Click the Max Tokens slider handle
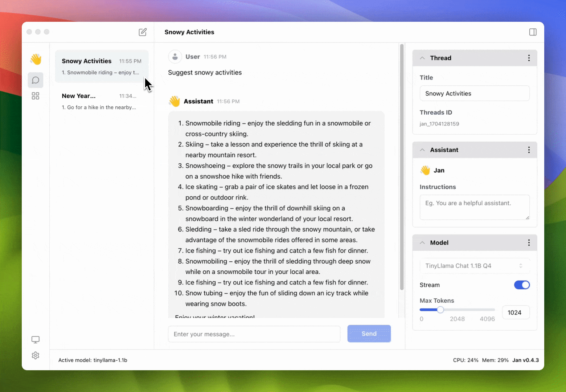This screenshot has height=392, width=566. (440, 310)
